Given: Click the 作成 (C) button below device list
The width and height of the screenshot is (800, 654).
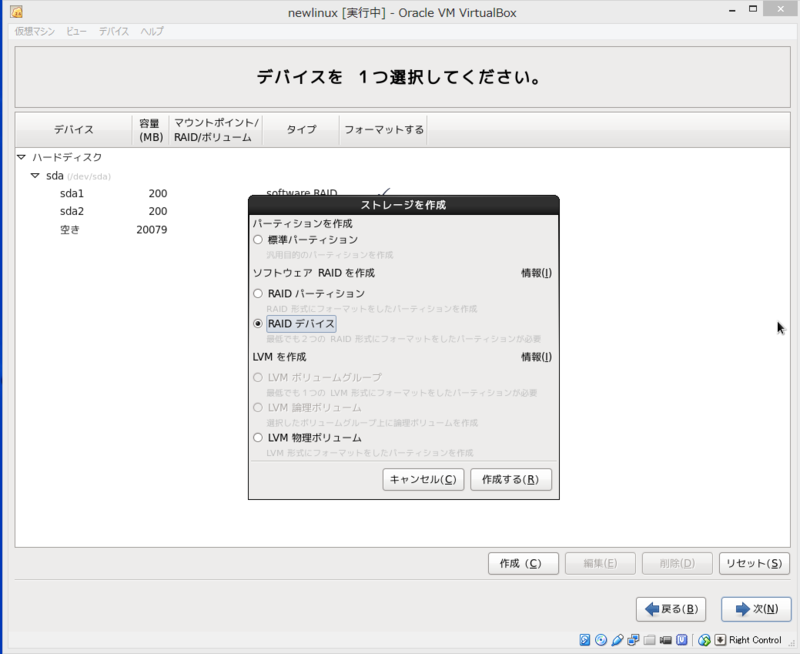Looking at the screenshot, I should [x=523, y=564].
